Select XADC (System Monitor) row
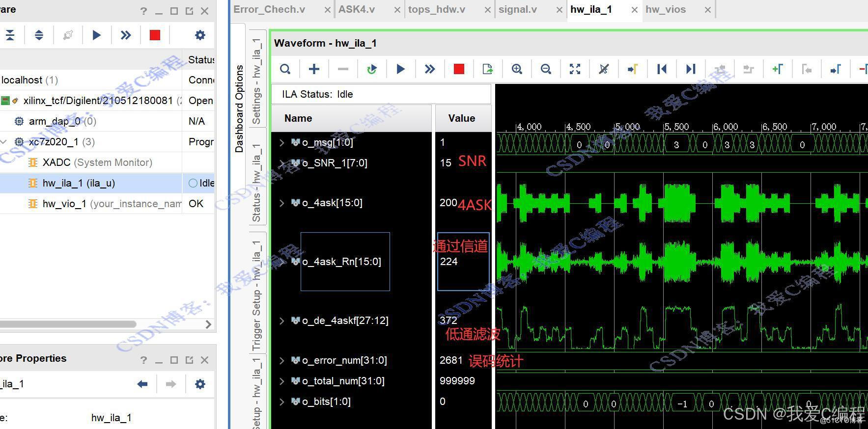This screenshot has width=868, height=429. [x=107, y=162]
